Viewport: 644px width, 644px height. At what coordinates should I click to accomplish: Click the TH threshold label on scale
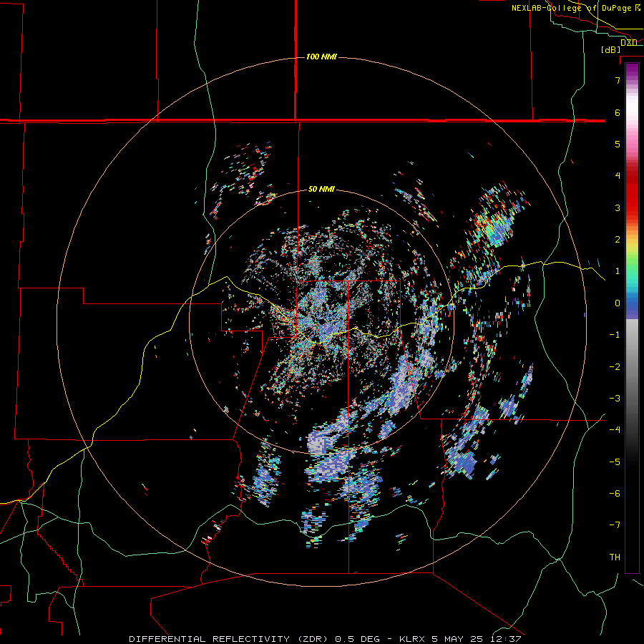click(x=615, y=557)
